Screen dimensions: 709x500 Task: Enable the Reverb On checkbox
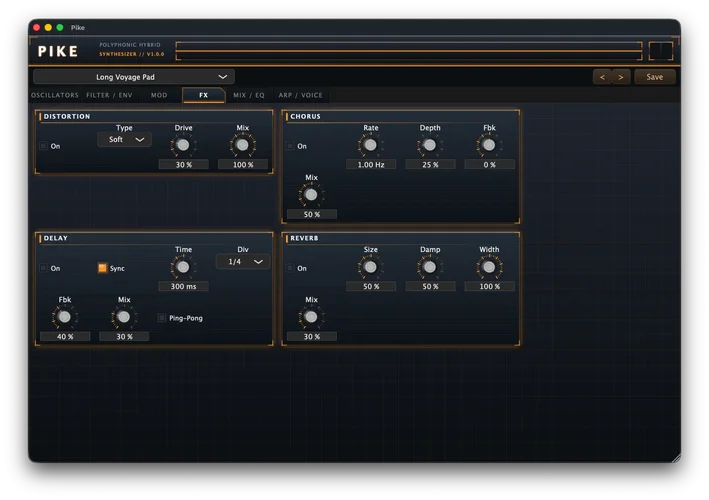pyautogui.click(x=290, y=268)
